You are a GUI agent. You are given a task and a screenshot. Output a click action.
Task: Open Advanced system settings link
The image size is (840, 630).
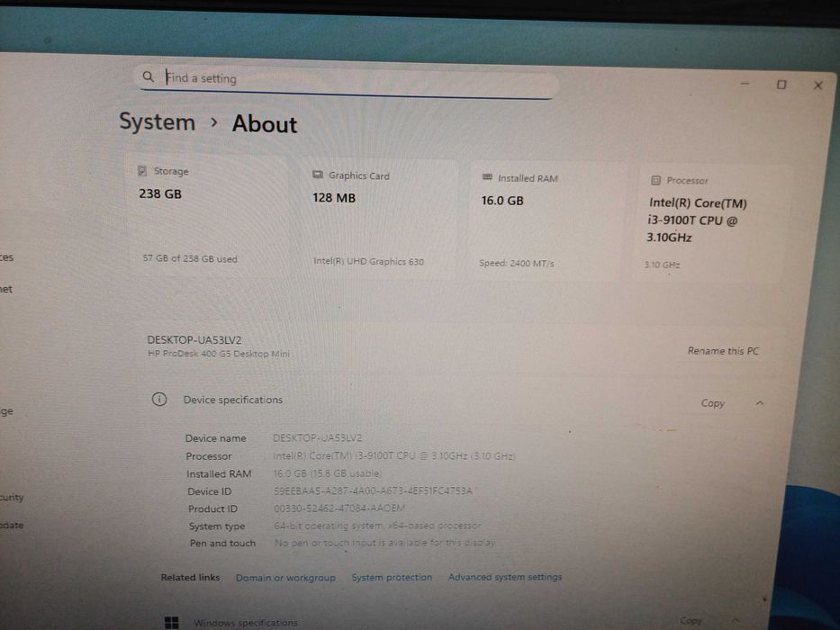click(x=505, y=576)
